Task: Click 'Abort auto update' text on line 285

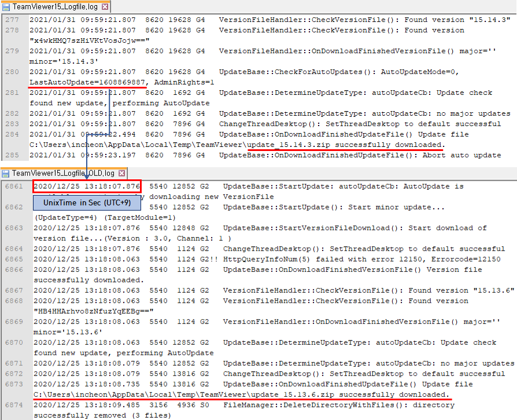Action: (x=462, y=155)
